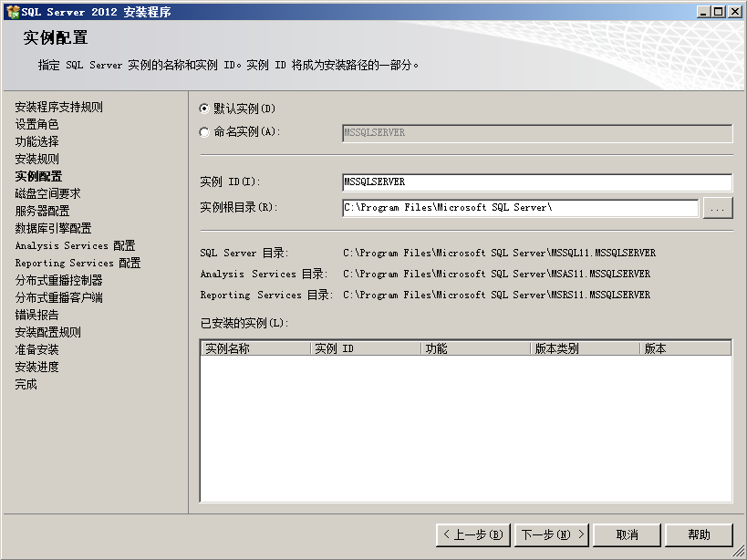Click the Reporting Services 配置 step
Image resolution: width=747 pixels, height=560 pixels.
click(x=78, y=263)
